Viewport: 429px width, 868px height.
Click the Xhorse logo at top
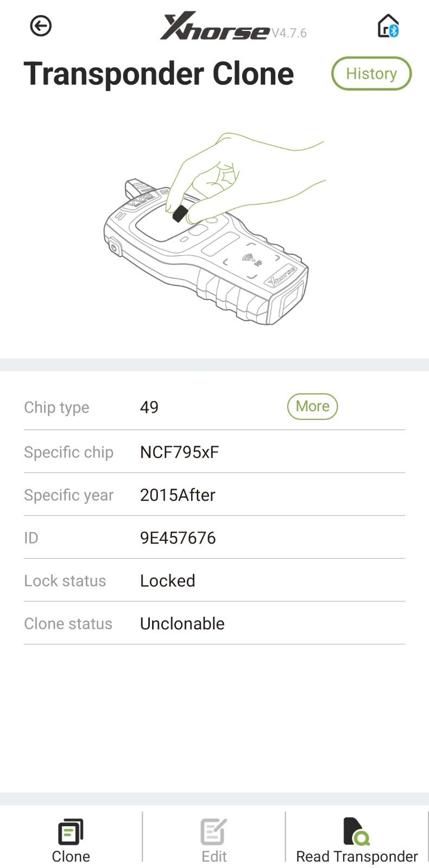(x=215, y=27)
